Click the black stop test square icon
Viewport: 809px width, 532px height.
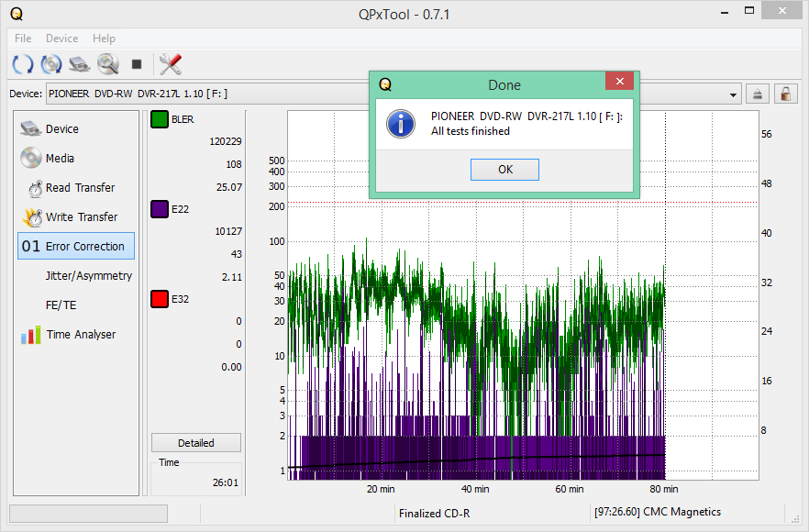(x=136, y=64)
